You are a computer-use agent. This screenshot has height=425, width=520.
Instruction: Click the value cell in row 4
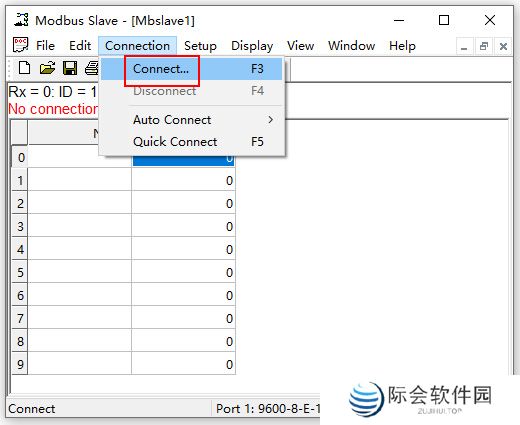tap(184, 249)
